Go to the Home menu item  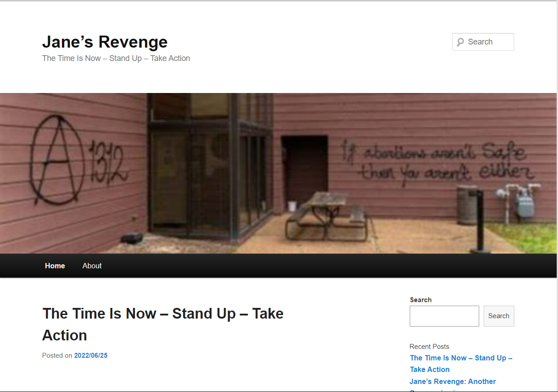(55, 266)
